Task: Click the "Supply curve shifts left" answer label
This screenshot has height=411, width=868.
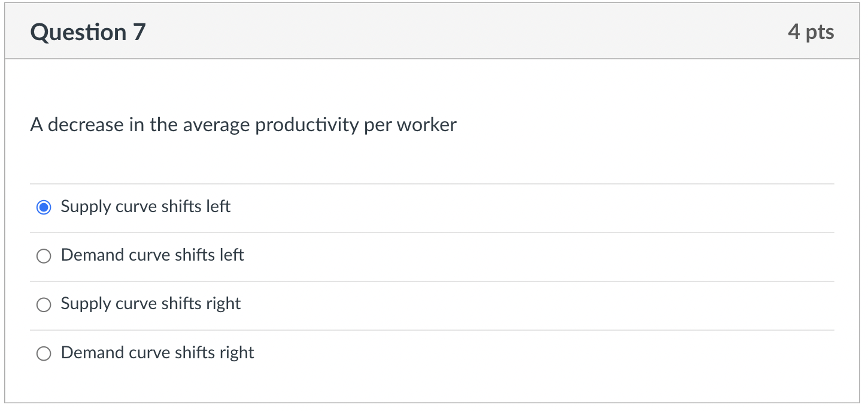Action: [x=145, y=207]
